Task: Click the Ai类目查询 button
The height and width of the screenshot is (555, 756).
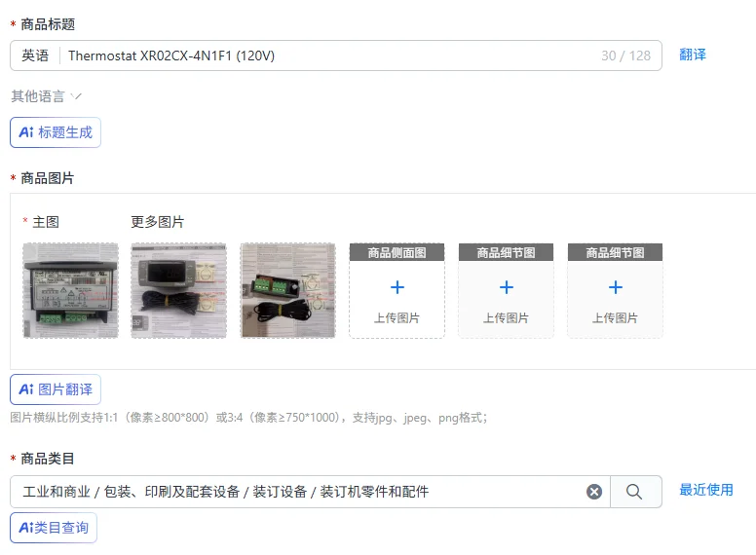Action: click(54, 528)
